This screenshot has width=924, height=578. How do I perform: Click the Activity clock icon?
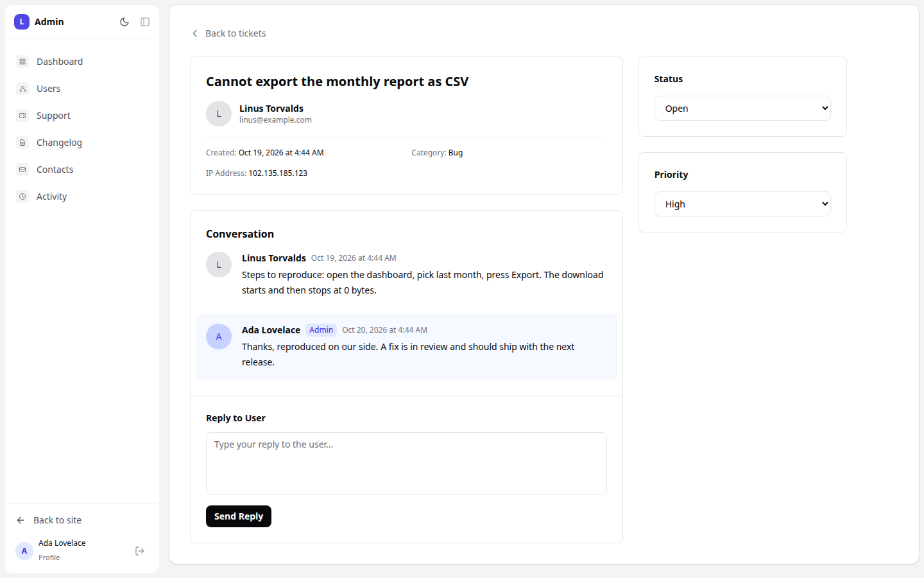coord(22,197)
